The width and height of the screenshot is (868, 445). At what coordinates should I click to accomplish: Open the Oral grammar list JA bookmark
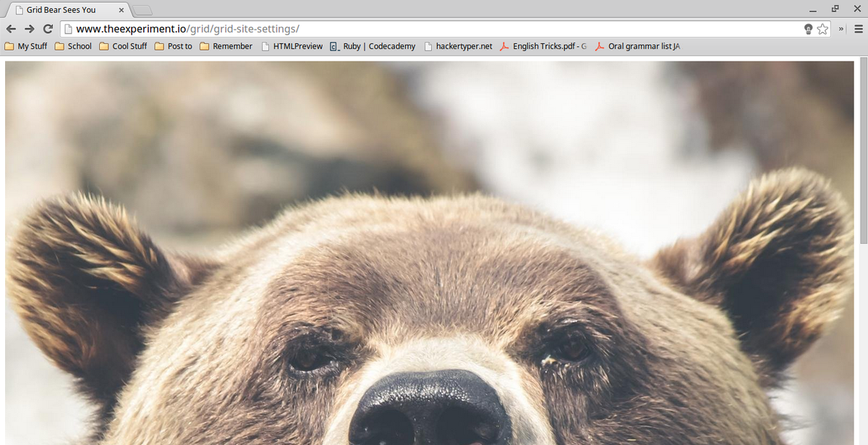click(x=637, y=46)
